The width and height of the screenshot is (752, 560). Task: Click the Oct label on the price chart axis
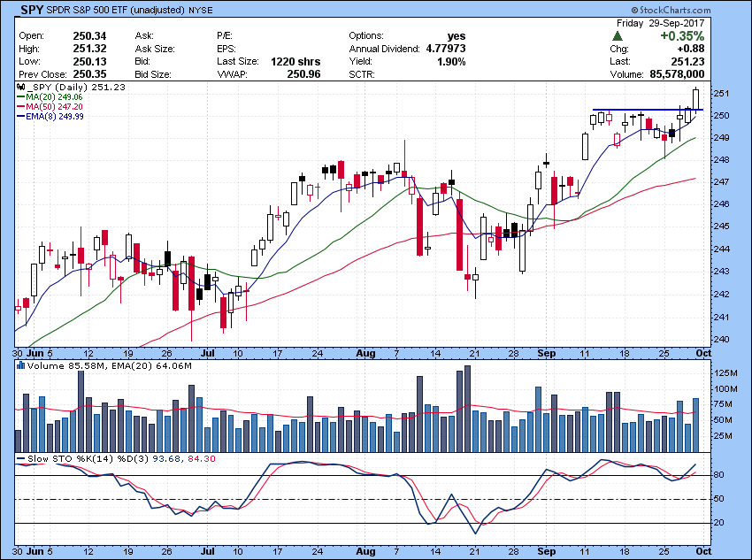(x=703, y=353)
